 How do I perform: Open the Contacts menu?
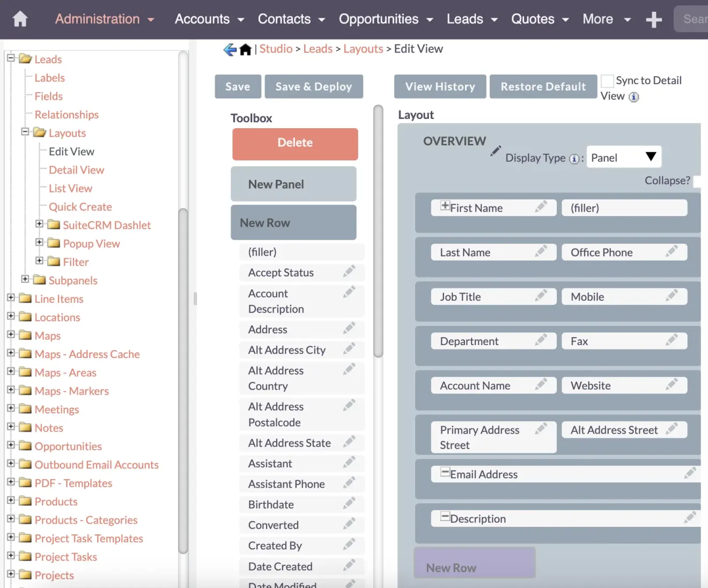285,19
